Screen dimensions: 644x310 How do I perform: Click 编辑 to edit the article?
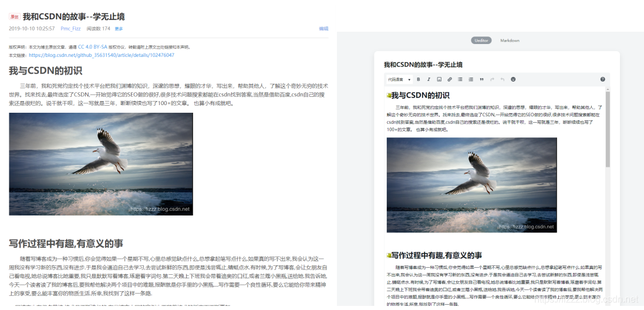pos(323,29)
